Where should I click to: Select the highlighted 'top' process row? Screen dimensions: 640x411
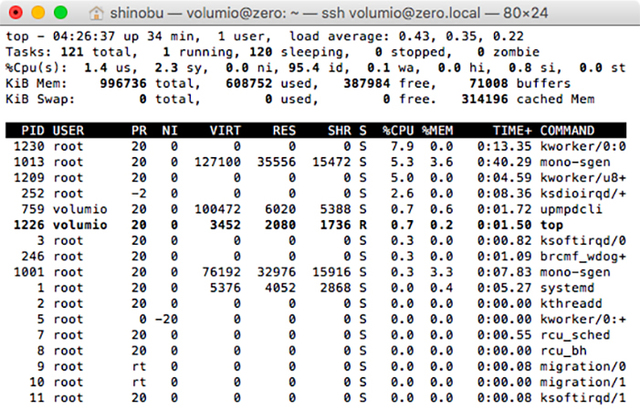(320, 226)
